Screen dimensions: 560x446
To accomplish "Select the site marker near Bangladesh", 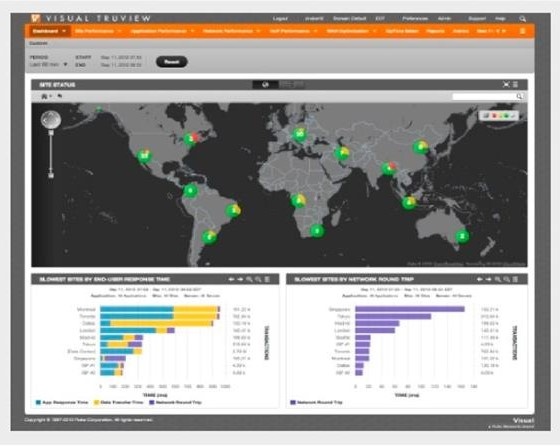I will coord(389,168).
